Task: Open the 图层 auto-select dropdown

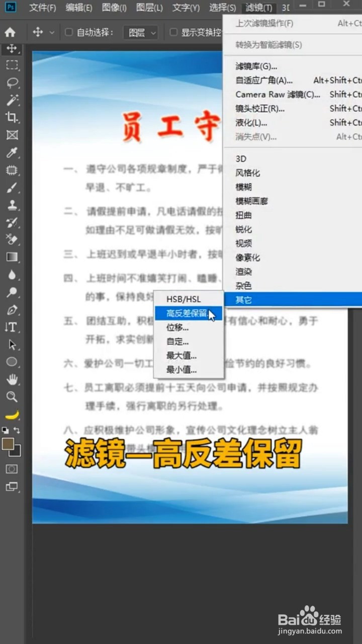Action: click(x=141, y=33)
